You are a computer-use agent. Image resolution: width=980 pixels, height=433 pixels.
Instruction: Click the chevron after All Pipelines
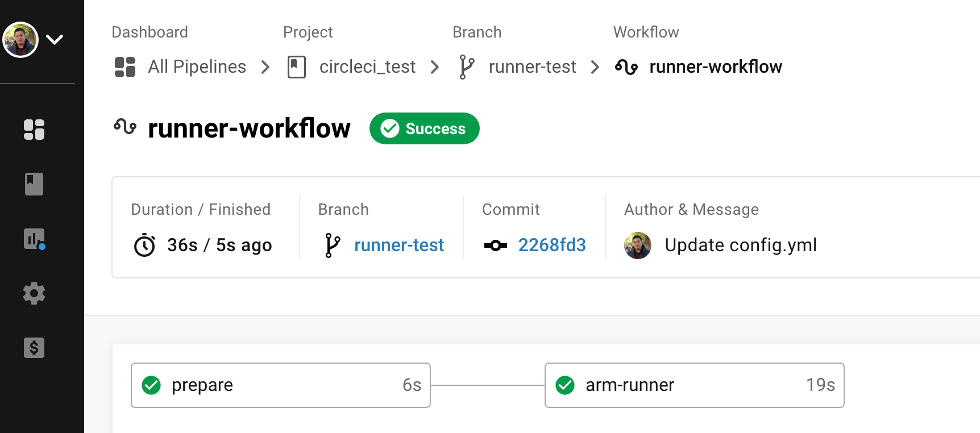click(265, 67)
